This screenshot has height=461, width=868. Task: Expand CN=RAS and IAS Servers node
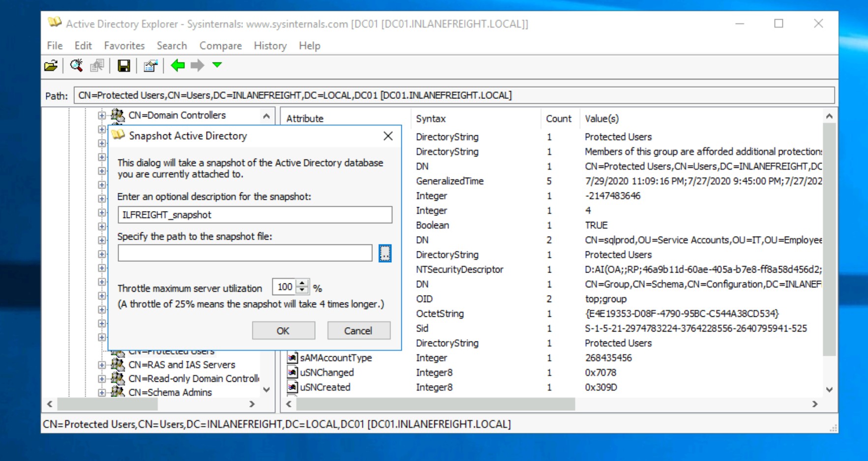(x=102, y=365)
